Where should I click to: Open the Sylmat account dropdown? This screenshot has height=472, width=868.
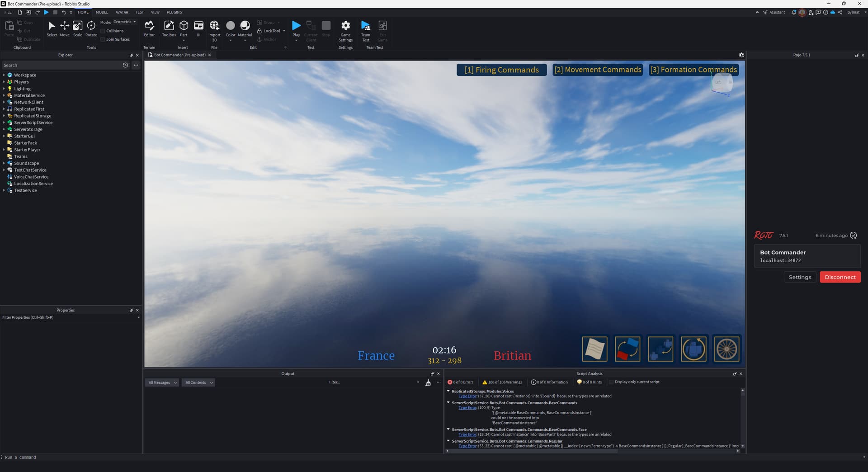pos(857,12)
